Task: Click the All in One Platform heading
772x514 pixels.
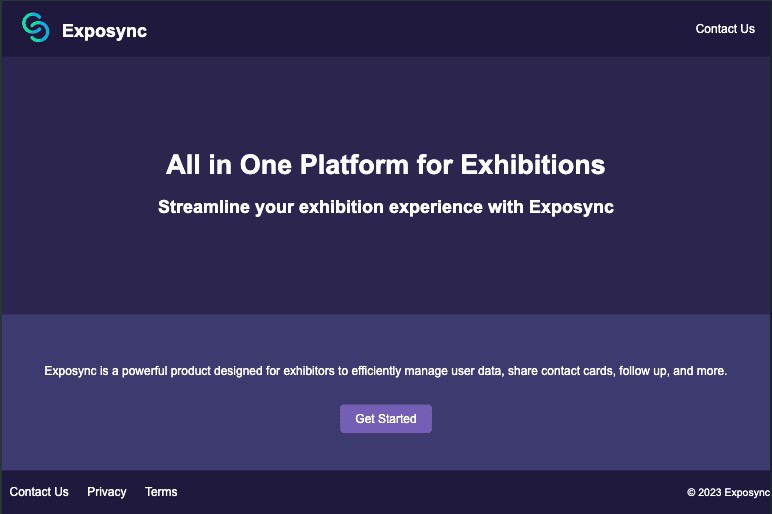Action: click(x=386, y=164)
